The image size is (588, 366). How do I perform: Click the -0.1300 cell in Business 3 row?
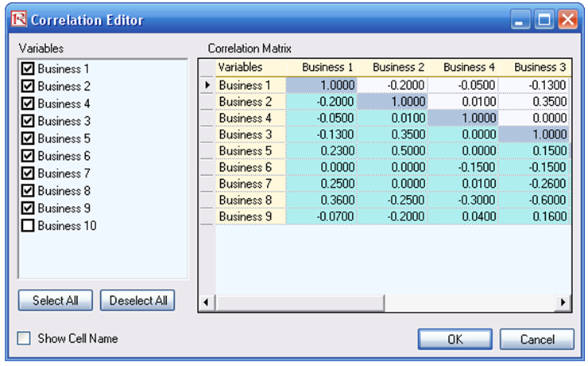[322, 134]
